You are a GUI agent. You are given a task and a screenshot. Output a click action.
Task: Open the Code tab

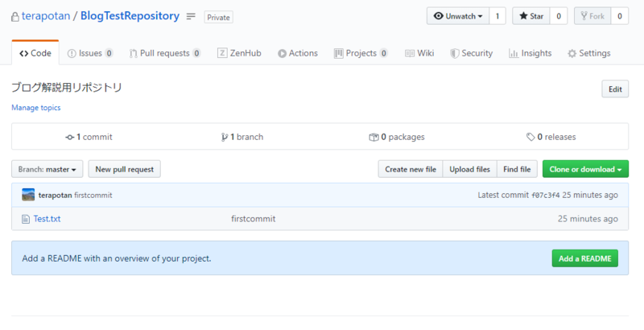35,53
